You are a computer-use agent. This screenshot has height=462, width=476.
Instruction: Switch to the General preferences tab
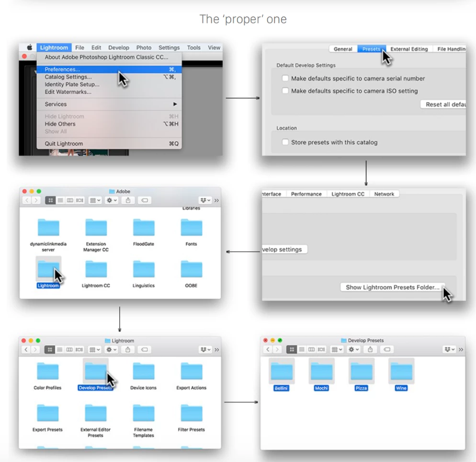(x=343, y=49)
